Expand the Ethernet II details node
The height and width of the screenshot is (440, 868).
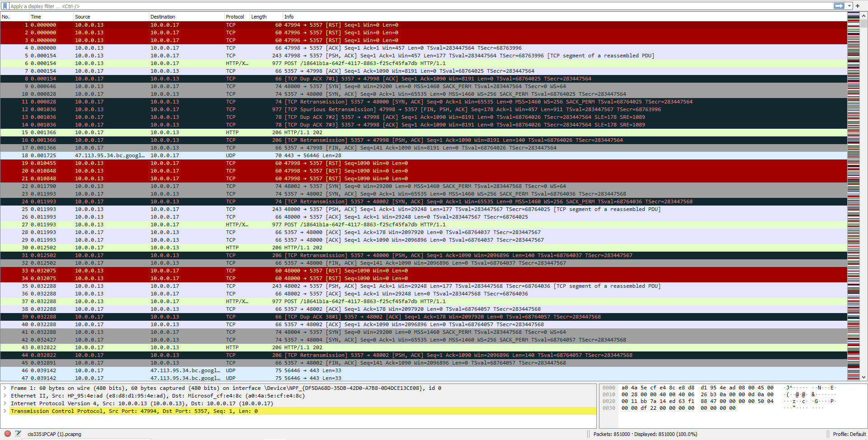click(5, 396)
